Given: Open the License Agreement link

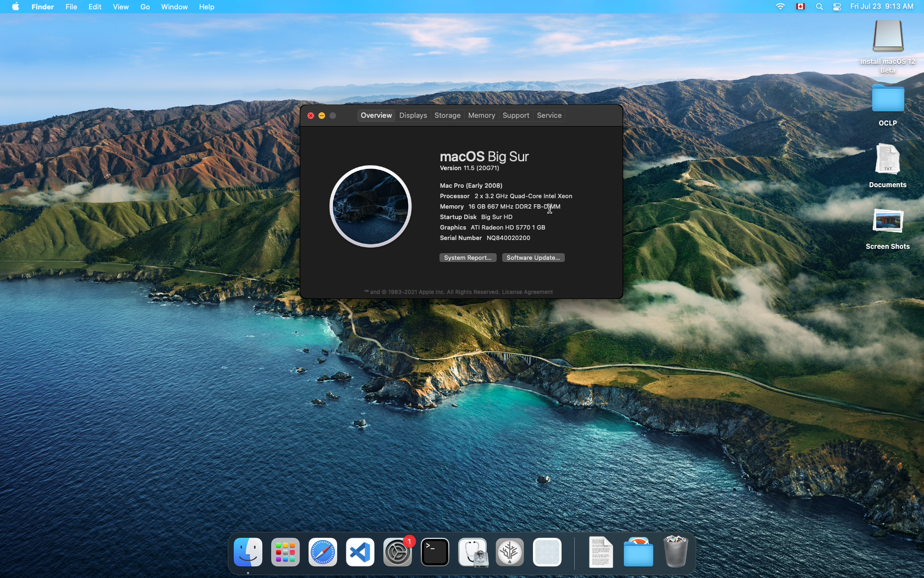Looking at the screenshot, I should pyautogui.click(x=527, y=292).
